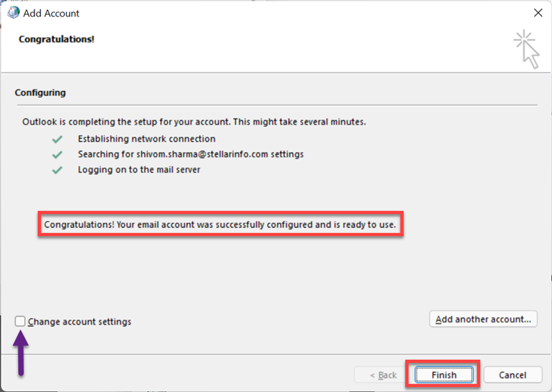This screenshot has width=552, height=392.
Task: Click the successfully configured confirmation message
Action: pyautogui.click(x=220, y=225)
